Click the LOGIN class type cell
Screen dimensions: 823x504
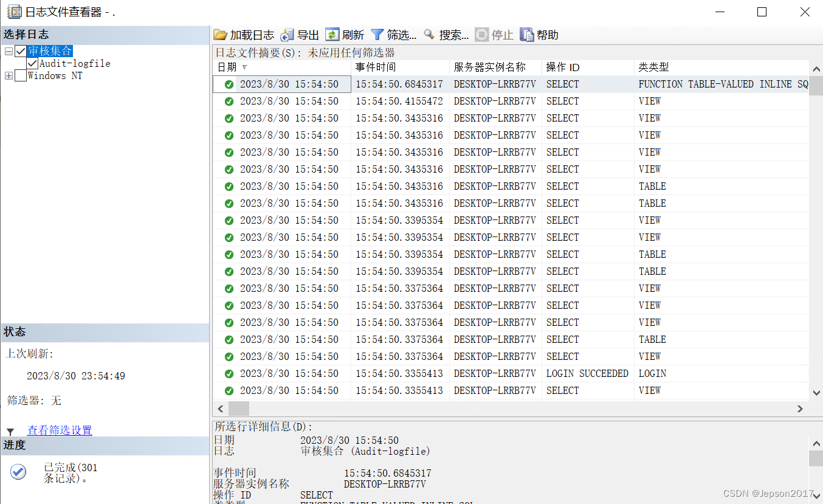(x=721, y=374)
